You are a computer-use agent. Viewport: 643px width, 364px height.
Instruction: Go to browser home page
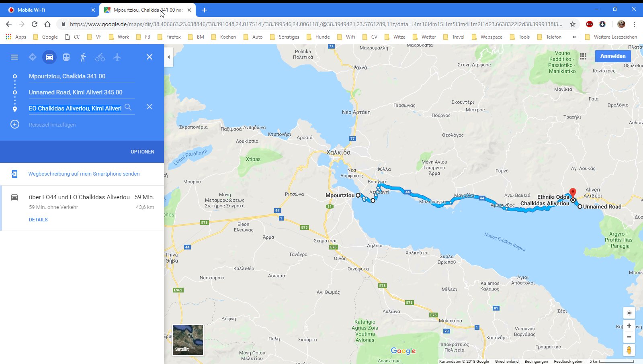tap(47, 24)
